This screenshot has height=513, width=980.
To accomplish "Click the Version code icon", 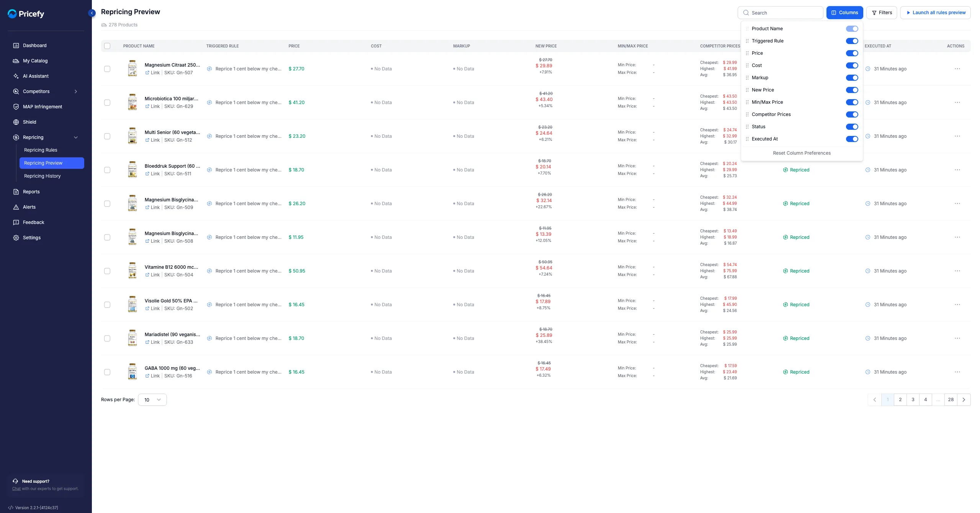I will (11, 508).
